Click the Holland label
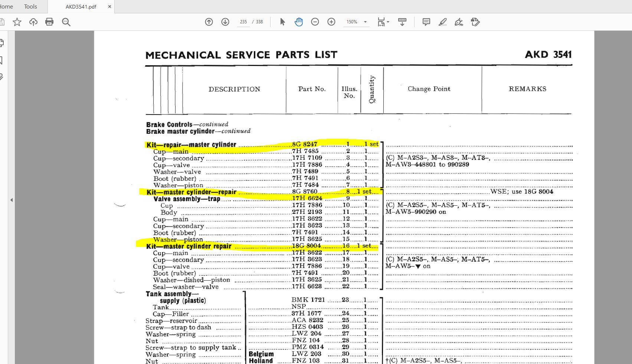Screen dimensions: 632x364 [261, 361]
